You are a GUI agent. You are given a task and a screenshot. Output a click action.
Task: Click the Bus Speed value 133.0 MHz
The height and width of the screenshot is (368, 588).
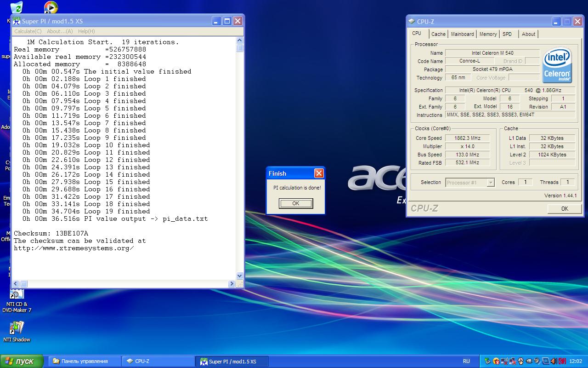click(467, 155)
